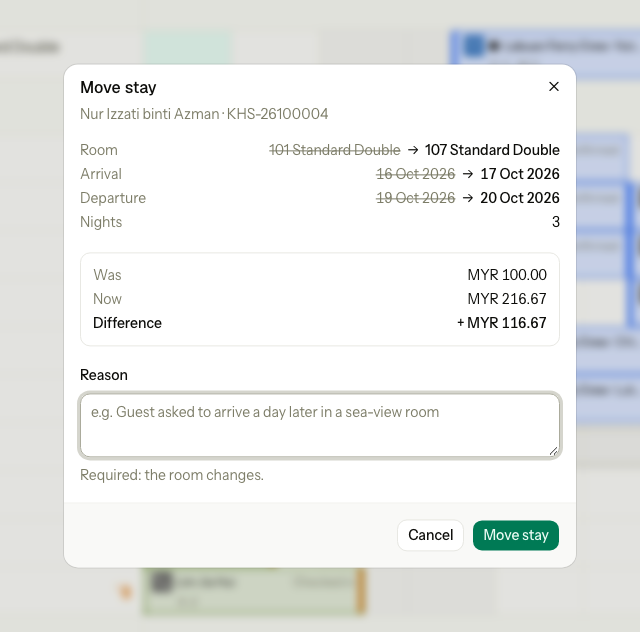Click the Move stay dialog title
Screen dimensions: 640x632
[x=118, y=87]
